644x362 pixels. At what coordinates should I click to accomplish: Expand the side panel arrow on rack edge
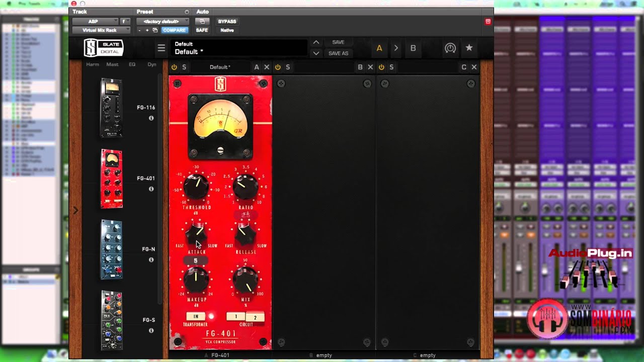tap(75, 210)
